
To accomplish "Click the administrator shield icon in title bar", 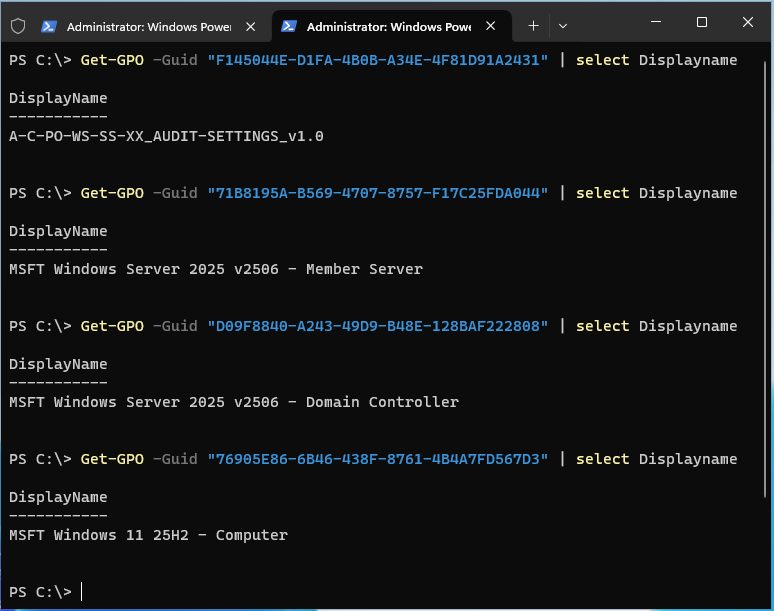I will [x=18, y=26].
